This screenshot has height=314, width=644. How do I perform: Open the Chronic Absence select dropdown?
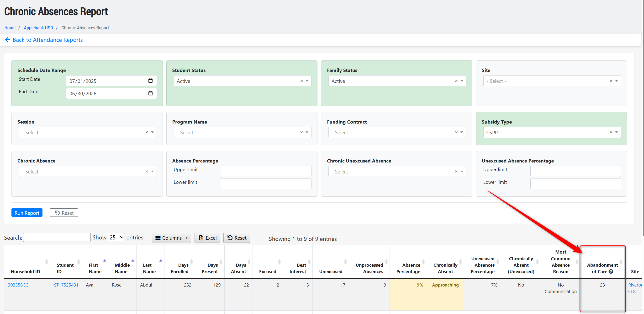click(152, 171)
